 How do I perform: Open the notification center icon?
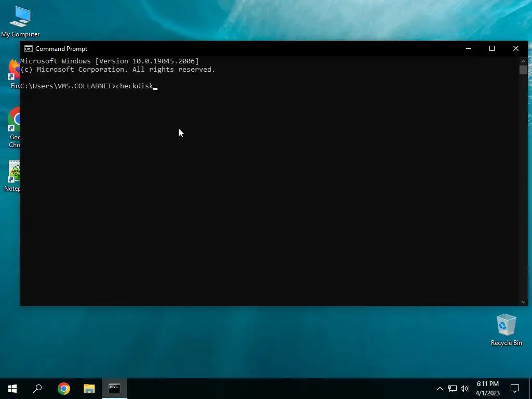515,389
